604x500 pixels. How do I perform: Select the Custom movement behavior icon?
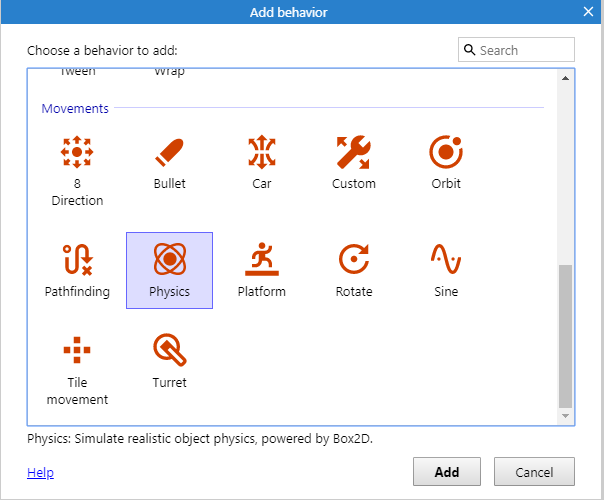353,153
